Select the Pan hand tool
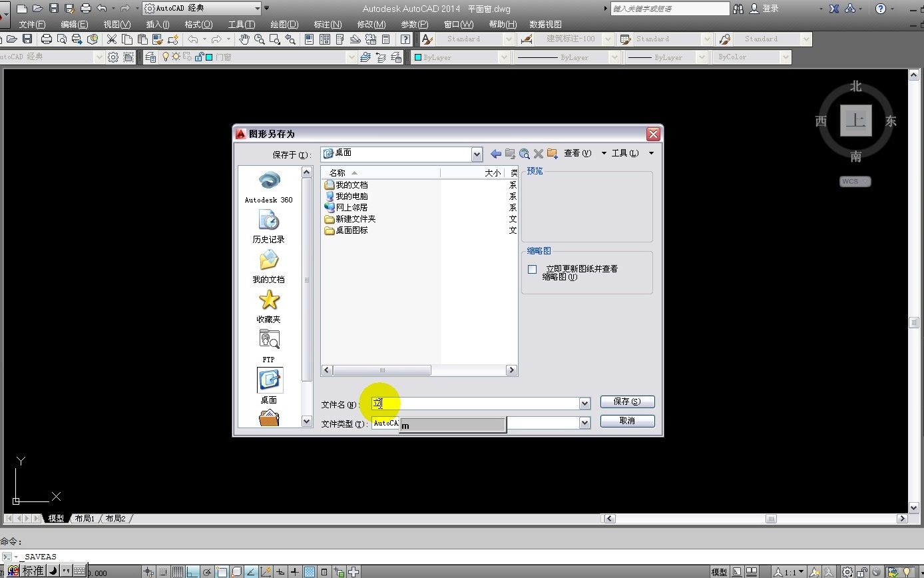The height and width of the screenshot is (578, 924). 244,39
